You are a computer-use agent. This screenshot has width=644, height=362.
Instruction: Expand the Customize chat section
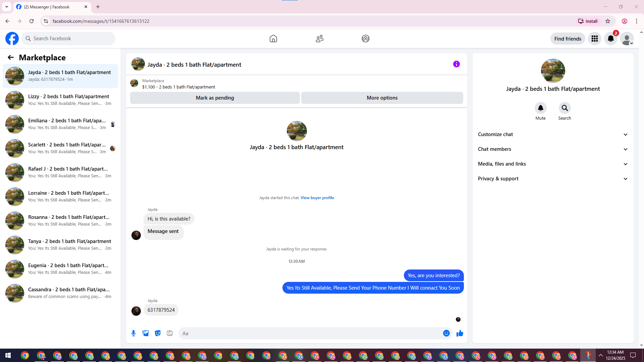pyautogui.click(x=553, y=134)
